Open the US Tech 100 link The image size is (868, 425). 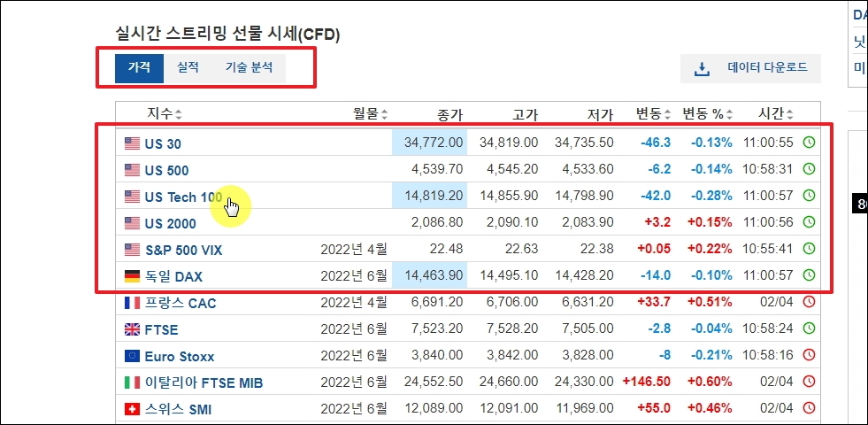(x=183, y=197)
